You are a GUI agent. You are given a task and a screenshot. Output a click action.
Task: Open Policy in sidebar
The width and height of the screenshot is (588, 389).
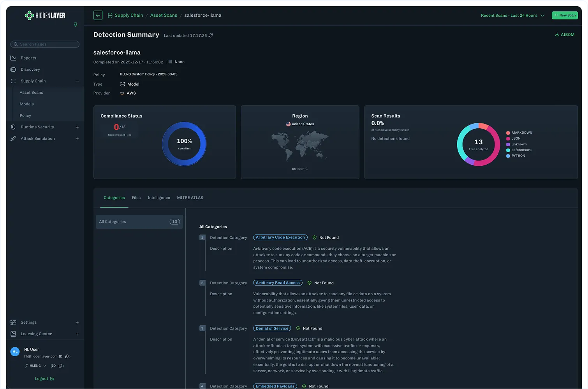click(25, 116)
